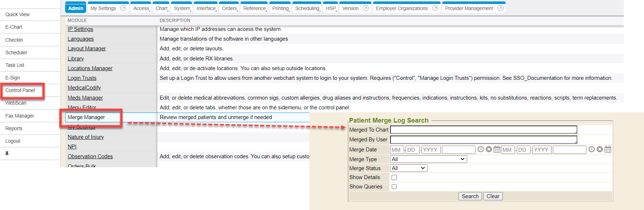
Task: Click the arrow icon next to My Settings tab
Action: coord(123,8)
